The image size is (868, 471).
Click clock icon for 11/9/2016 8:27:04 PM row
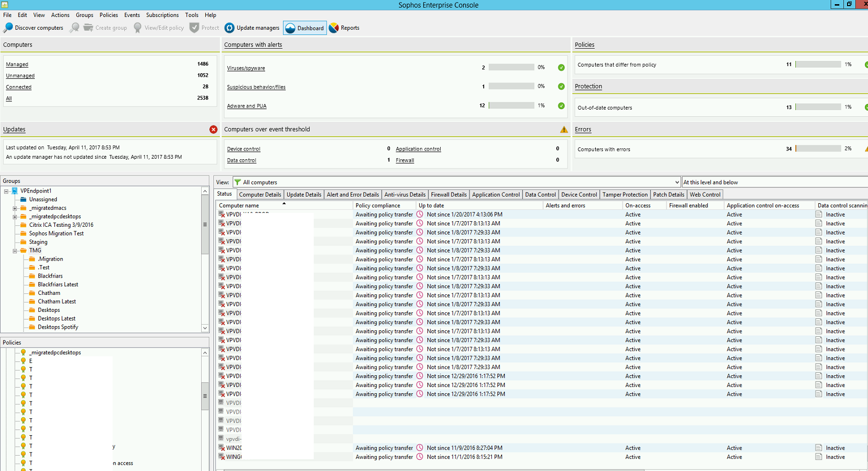pyautogui.click(x=420, y=448)
